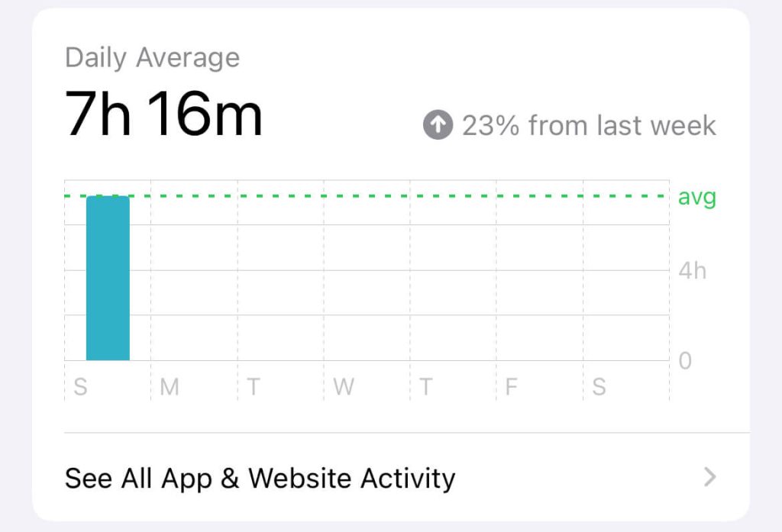The image size is (782, 532).
Task: Tap the first S Sunday day label
Action: 80,387
